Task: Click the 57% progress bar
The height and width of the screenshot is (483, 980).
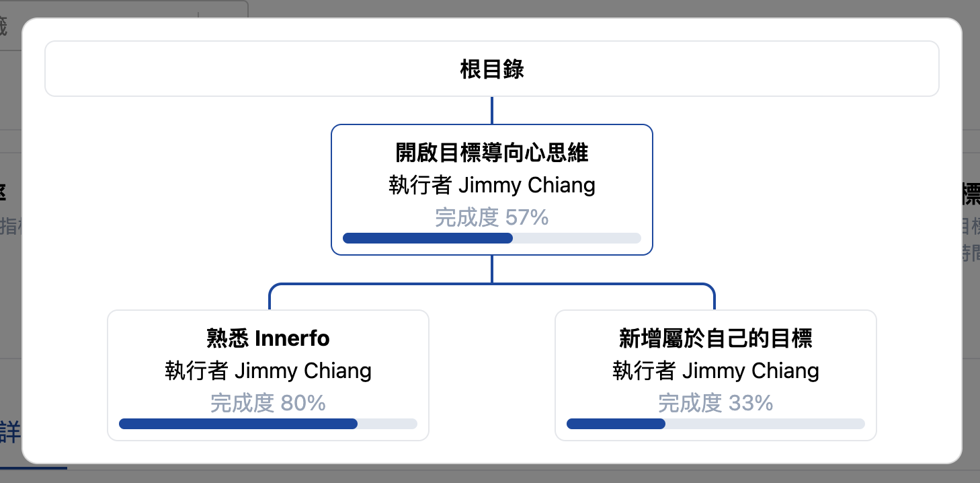Action: (491, 237)
